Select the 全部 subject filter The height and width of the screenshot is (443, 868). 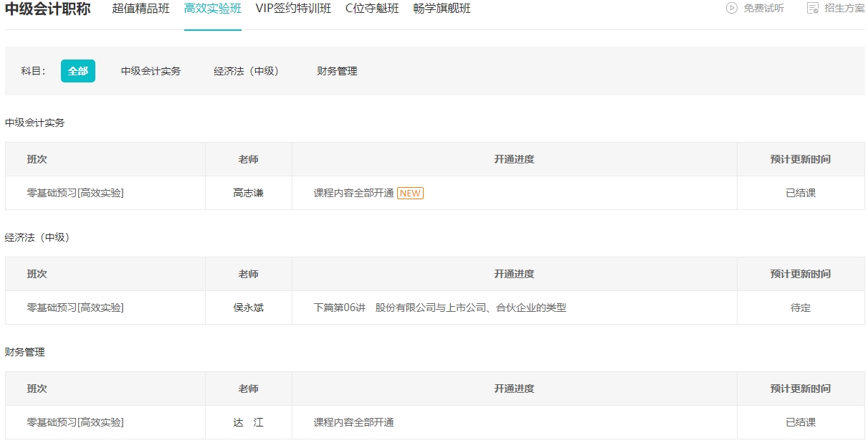click(78, 71)
